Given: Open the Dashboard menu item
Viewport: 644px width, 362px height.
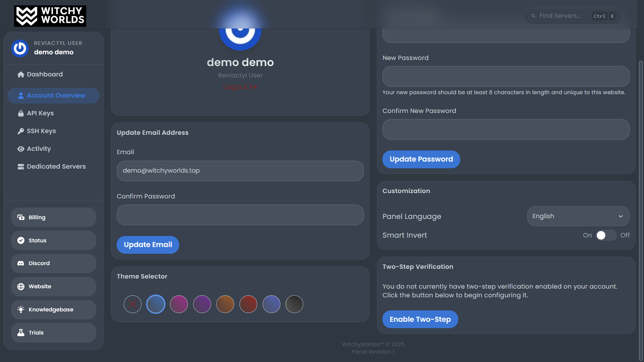Looking at the screenshot, I should (45, 74).
